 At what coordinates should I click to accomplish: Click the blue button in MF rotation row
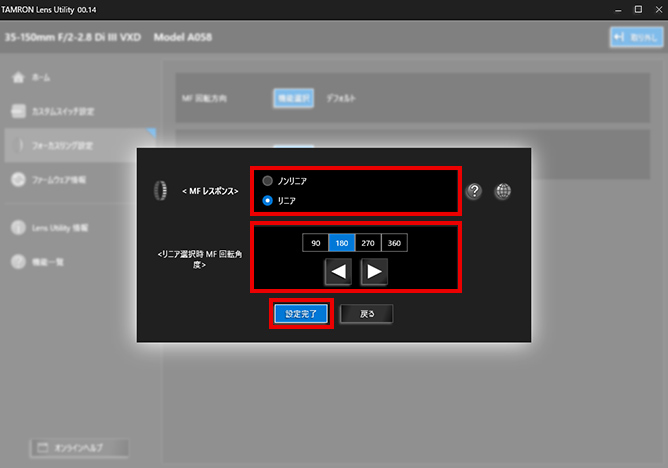[294, 98]
